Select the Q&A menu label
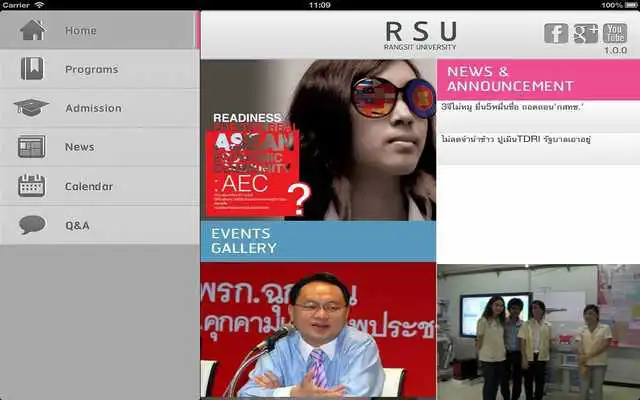Viewport: 640px width, 400px height. pyautogui.click(x=77, y=225)
